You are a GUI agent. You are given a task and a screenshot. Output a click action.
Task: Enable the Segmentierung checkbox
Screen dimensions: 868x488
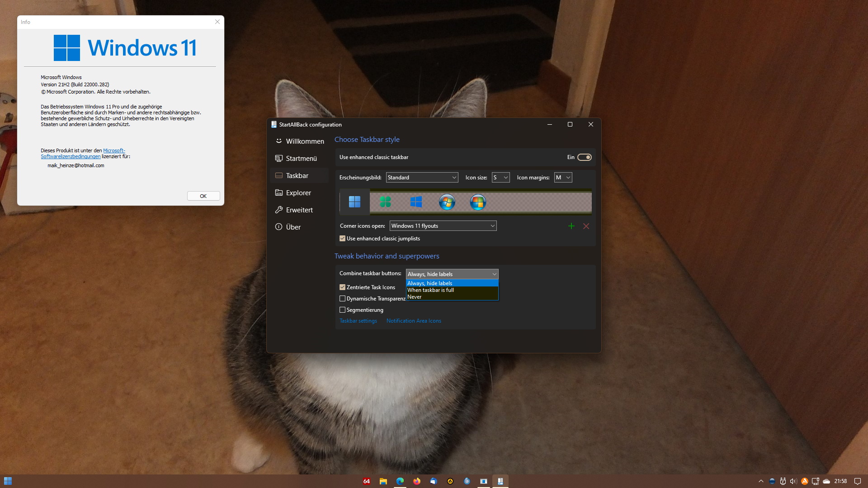[342, 310]
